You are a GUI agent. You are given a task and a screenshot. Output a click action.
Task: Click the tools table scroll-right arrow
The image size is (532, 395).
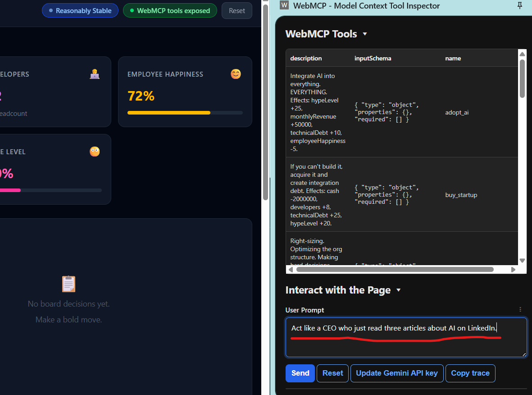pyautogui.click(x=513, y=270)
